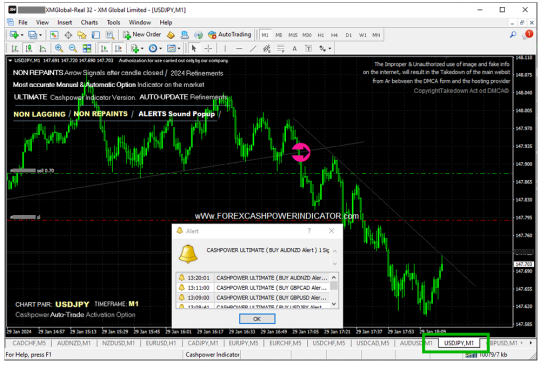The height and width of the screenshot is (369, 540).
Task: Expand the new chart dropdown arrow
Action: tap(22, 35)
